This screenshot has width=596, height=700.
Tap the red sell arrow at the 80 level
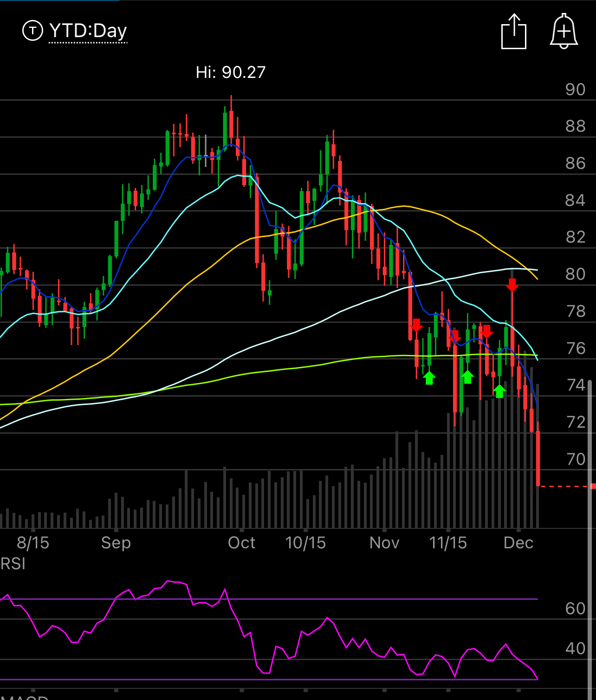coord(512,285)
